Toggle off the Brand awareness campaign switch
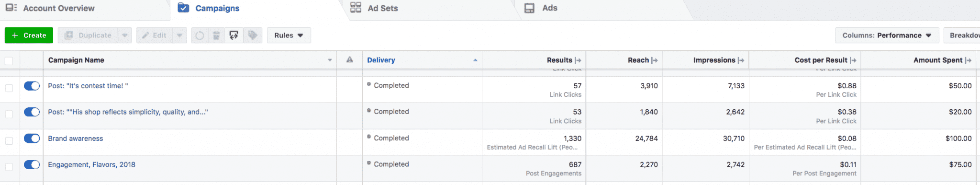The height and width of the screenshot is (185, 980). click(32, 139)
